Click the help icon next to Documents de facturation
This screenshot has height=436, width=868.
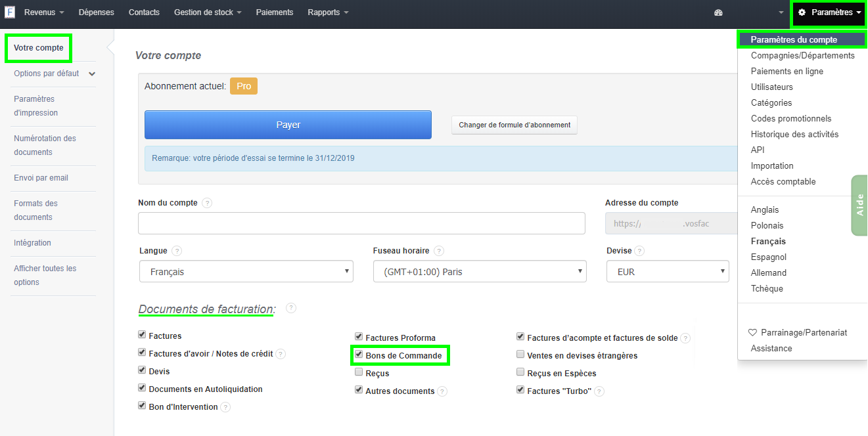(x=290, y=307)
